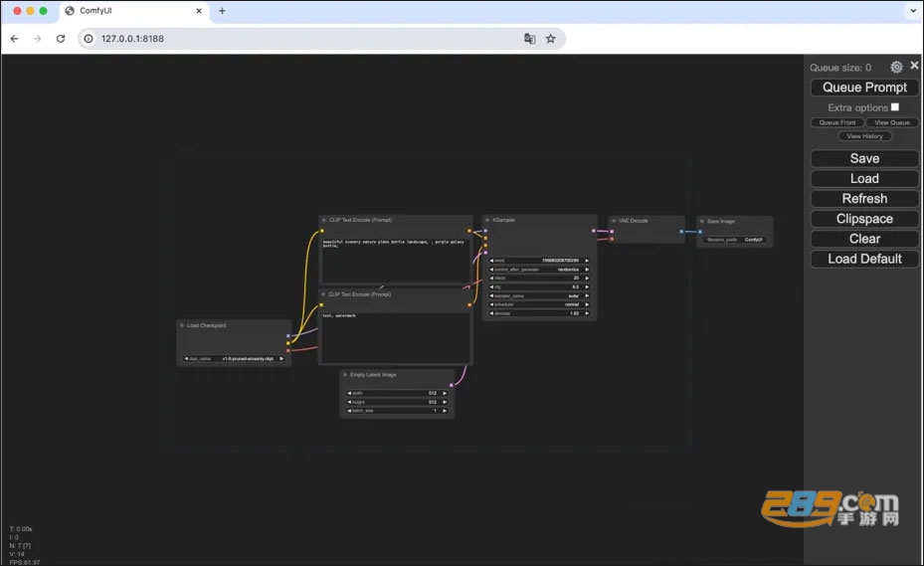View site information icon in address bar
Image resolution: width=924 pixels, height=566 pixels.
click(x=89, y=39)
